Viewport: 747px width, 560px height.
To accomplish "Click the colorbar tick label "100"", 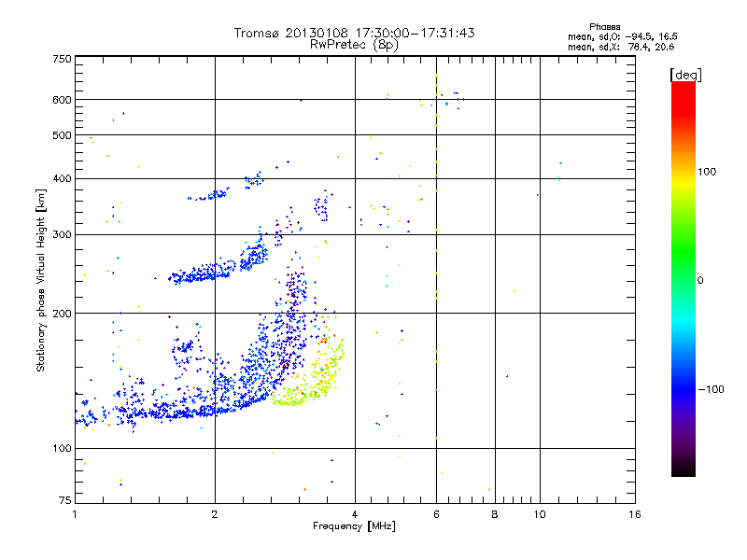I will tap(707, 172).
